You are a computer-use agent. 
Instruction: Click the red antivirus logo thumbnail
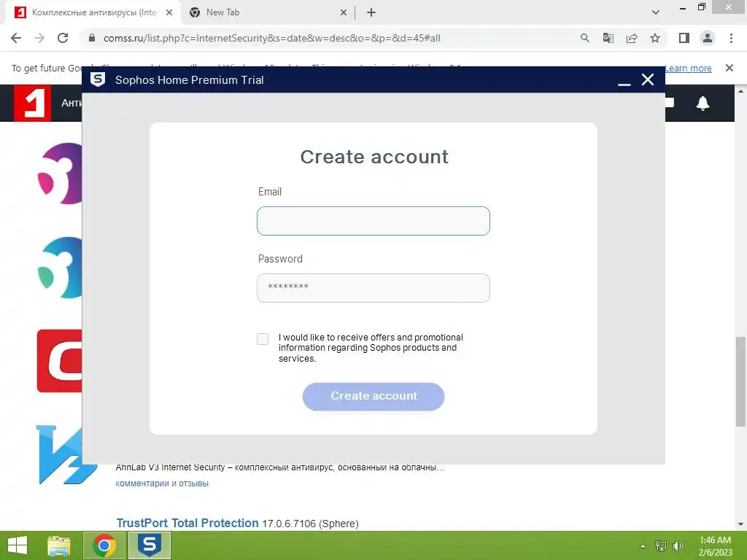click(x=60, y=361)
